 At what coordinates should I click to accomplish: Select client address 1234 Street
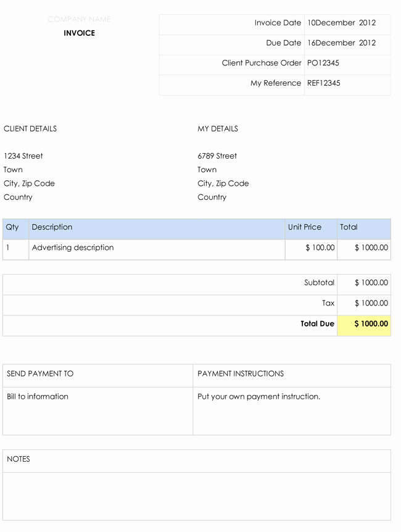click(x=23, y=156)
